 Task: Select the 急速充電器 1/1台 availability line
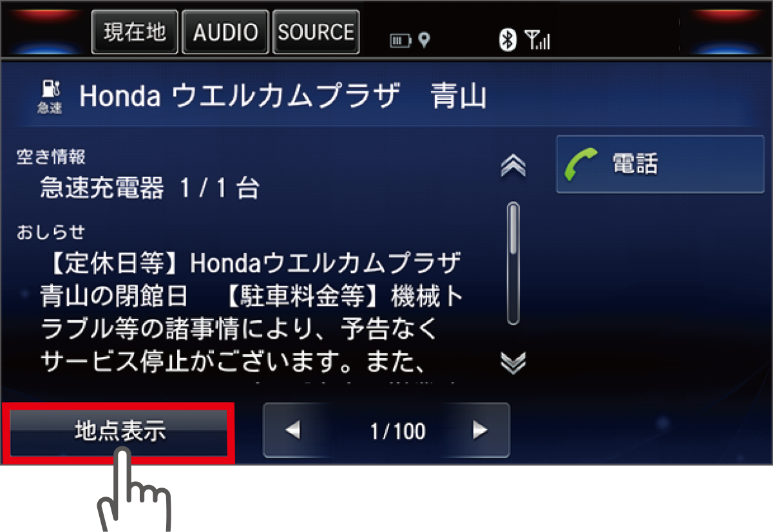click(x=149, y=189)
